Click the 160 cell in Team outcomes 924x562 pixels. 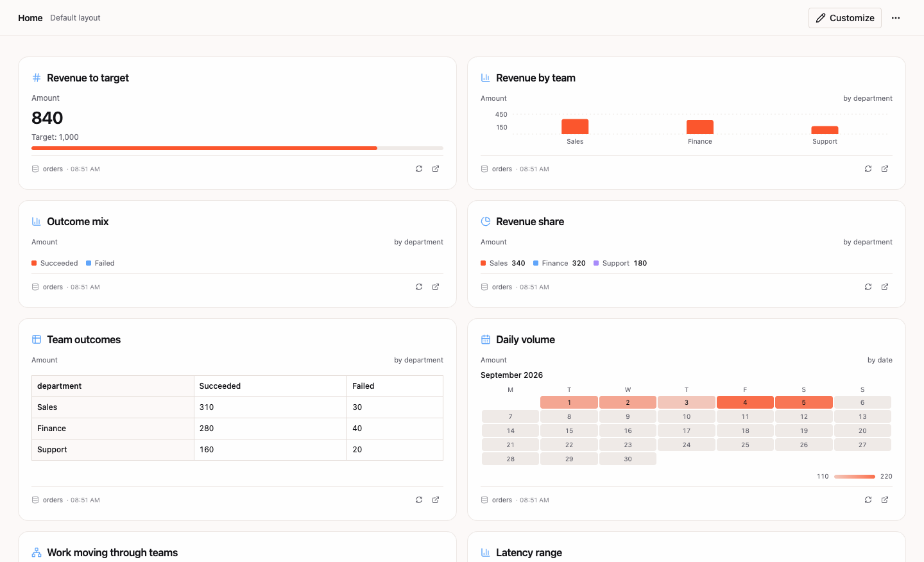(x=270, y=450)
